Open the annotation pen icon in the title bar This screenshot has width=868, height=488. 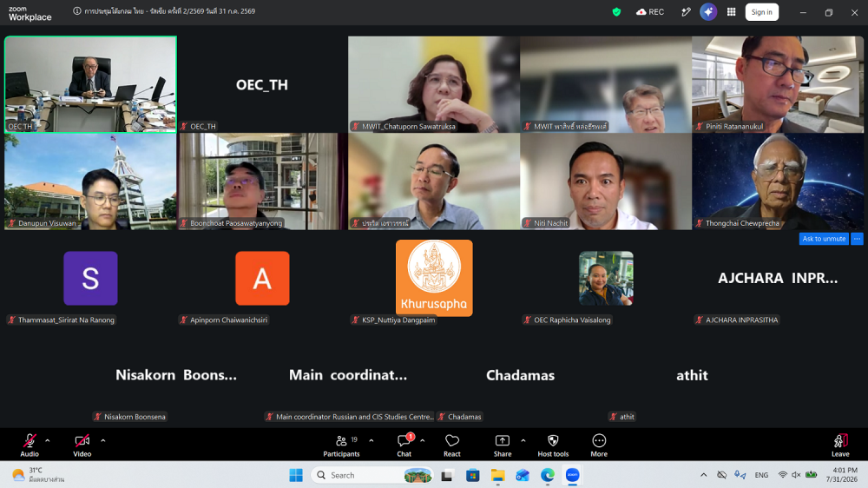coord(686,12)
